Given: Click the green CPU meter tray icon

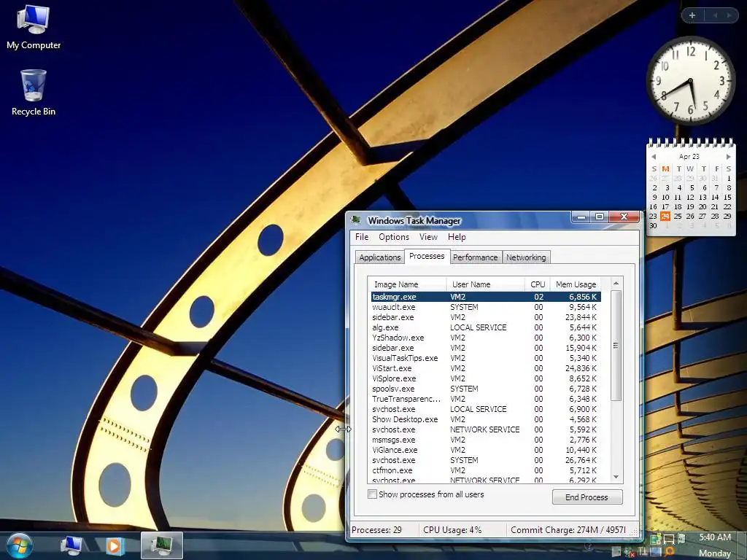Looking at the screenshot, I should pyautogui.click(x=656, y=539).
